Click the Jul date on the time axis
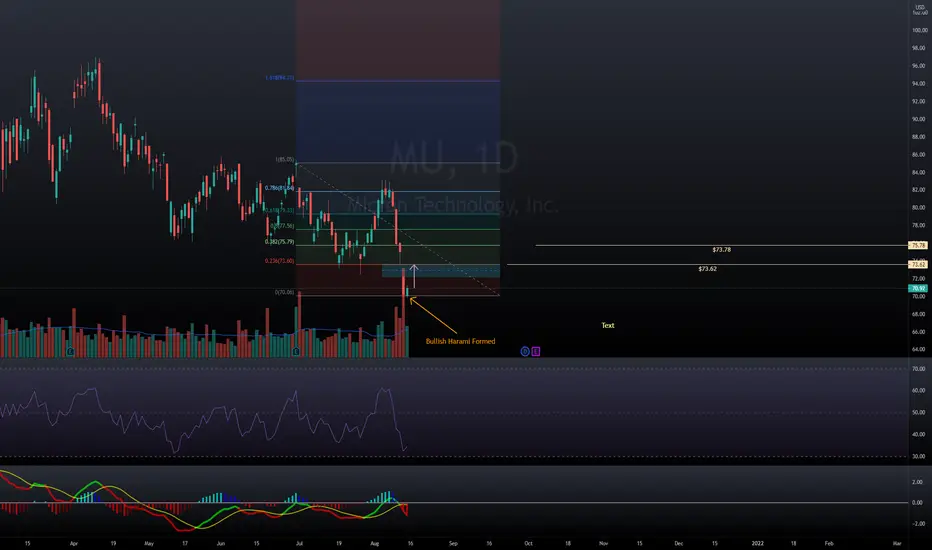932x550 pixels. (x=300, y=543)
